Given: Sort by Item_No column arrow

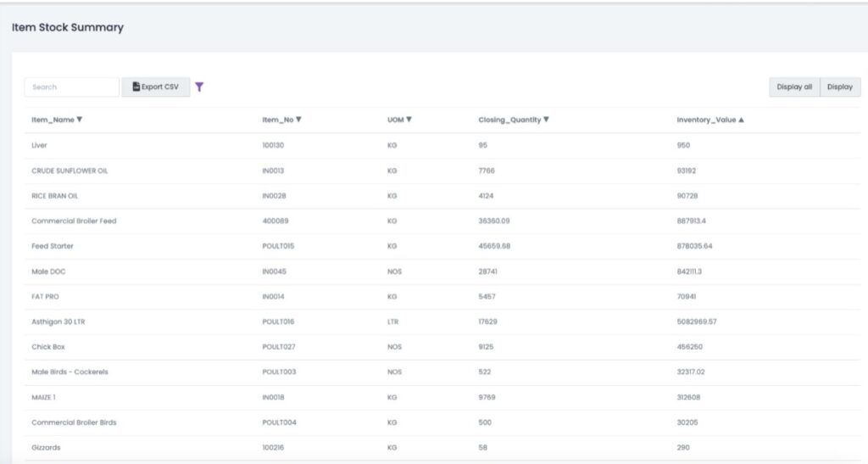Looking at the screenshot, I should 298,120.
